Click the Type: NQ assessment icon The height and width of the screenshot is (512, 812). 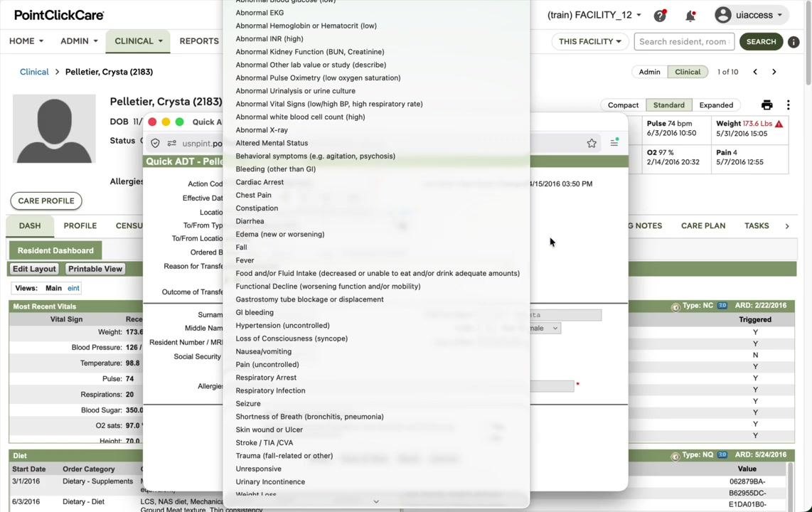675,456
